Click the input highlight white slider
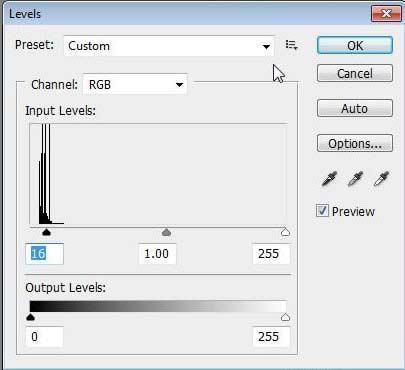The image size is (405, 370). click(x=285, y=232)
